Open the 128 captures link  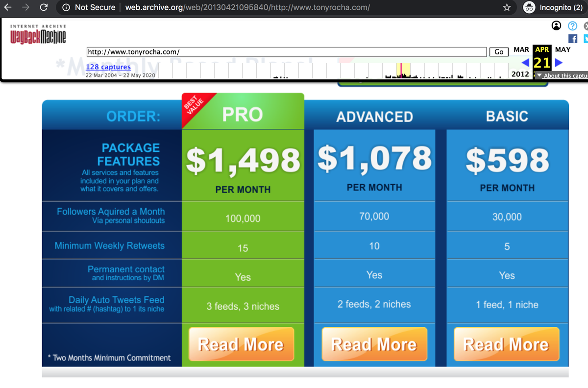click(x=108, y=67)
